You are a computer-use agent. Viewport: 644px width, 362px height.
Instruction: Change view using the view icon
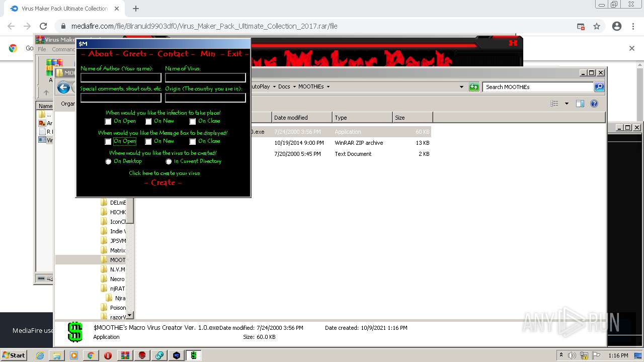554,104
